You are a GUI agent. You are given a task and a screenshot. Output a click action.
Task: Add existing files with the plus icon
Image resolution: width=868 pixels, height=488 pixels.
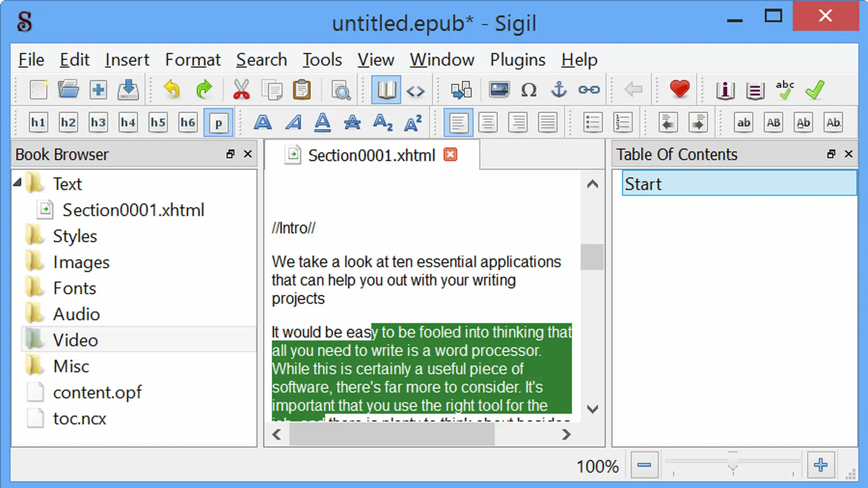click(x=98, y=90)
